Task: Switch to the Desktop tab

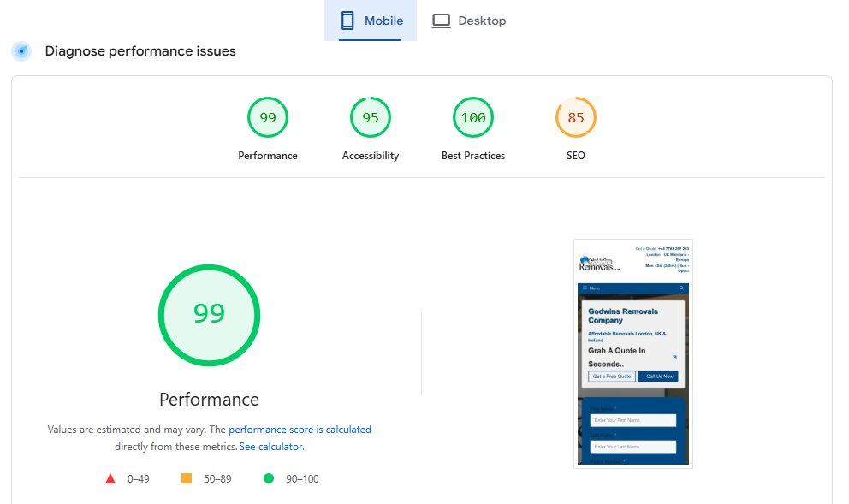Action: pyautogui.click(x=469, y=20)
